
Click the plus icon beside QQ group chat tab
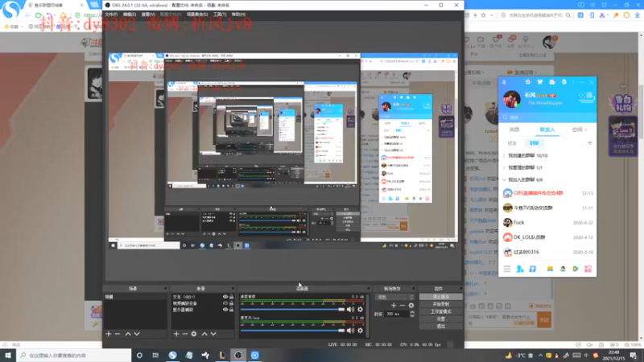click(x=590, y=143)
